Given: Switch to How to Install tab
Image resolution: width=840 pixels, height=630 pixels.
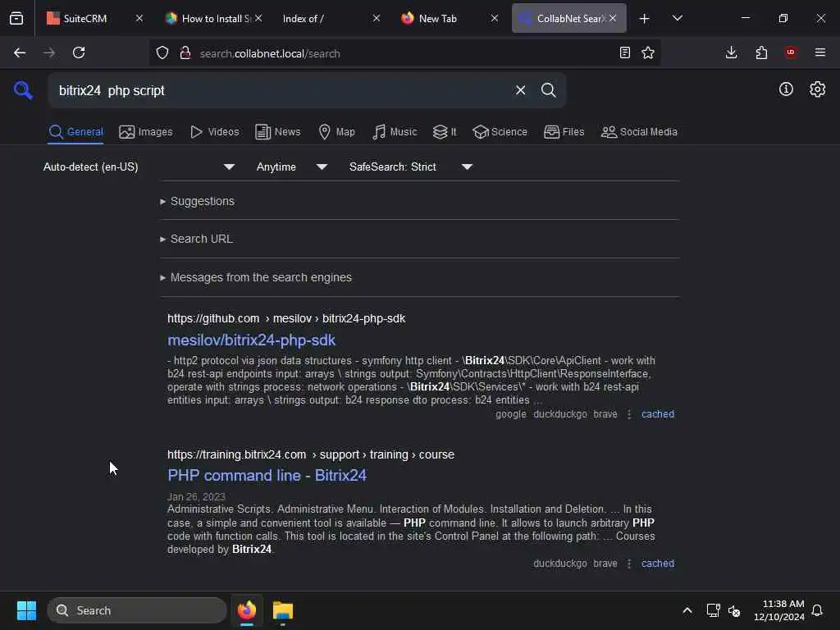Looking at the screenshot, I should (212, 19).
